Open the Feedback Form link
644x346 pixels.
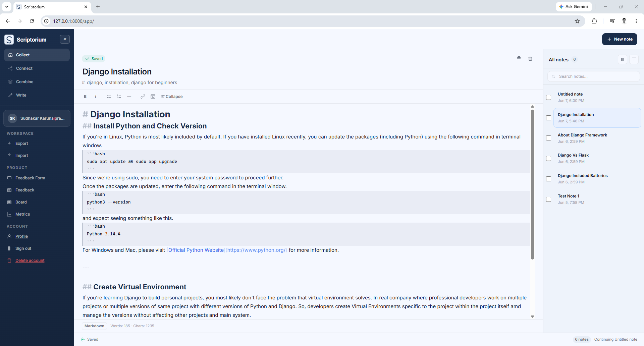click(x=30, y=178)
